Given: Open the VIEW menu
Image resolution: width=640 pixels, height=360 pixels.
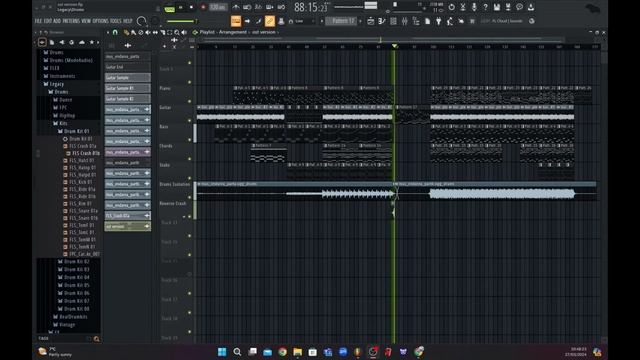Looking at the screenshot, I should 86,21.
